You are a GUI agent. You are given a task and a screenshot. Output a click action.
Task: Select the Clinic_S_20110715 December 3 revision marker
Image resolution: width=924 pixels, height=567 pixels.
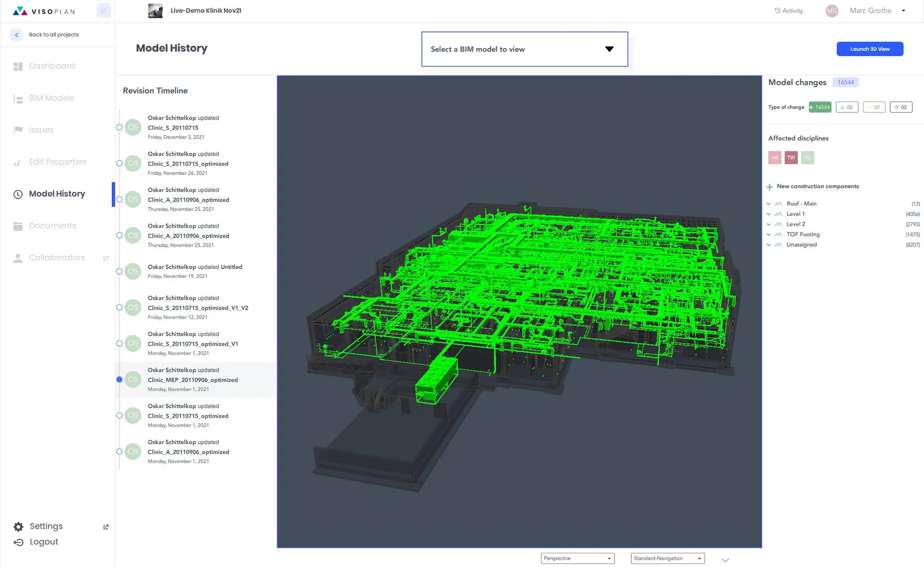pyautogui.click(x=119, y=127)
